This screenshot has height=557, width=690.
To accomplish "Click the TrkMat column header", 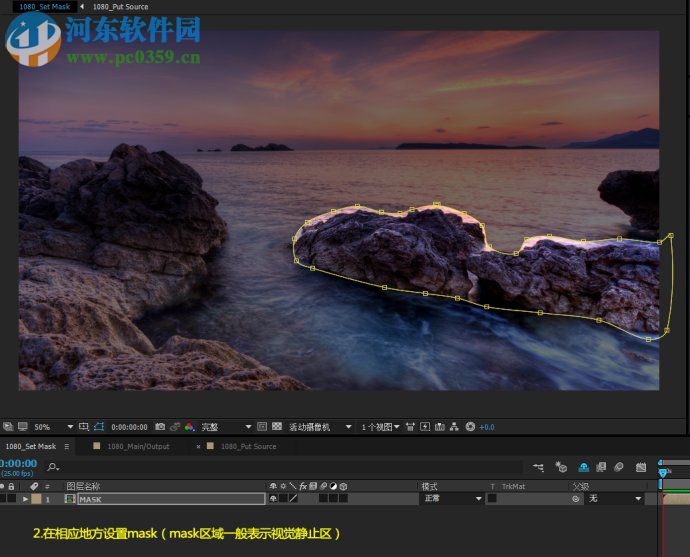I will pos(513,486).
